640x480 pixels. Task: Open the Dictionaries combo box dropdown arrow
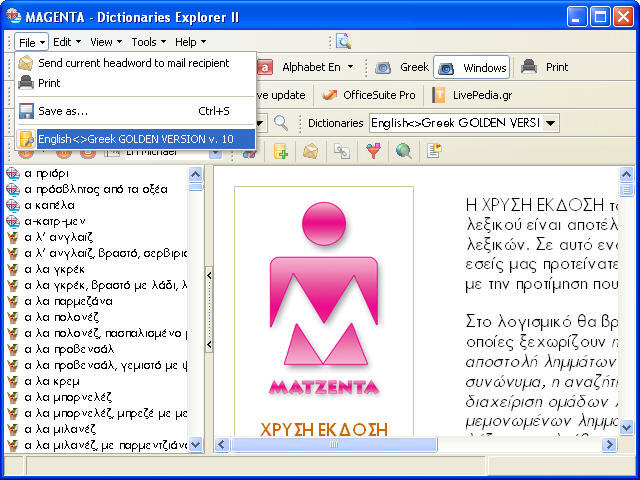(551, 123)
